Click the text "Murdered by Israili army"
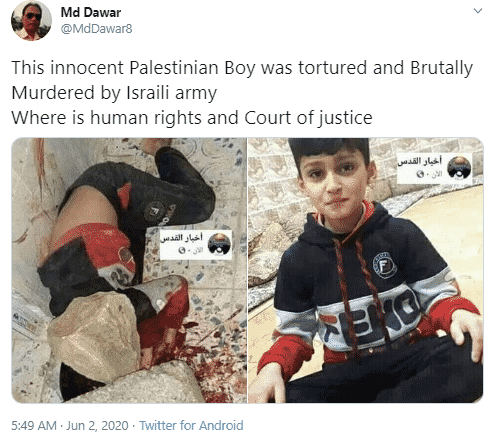This screenshot has width=493, height=436. [x=114, y=93]
